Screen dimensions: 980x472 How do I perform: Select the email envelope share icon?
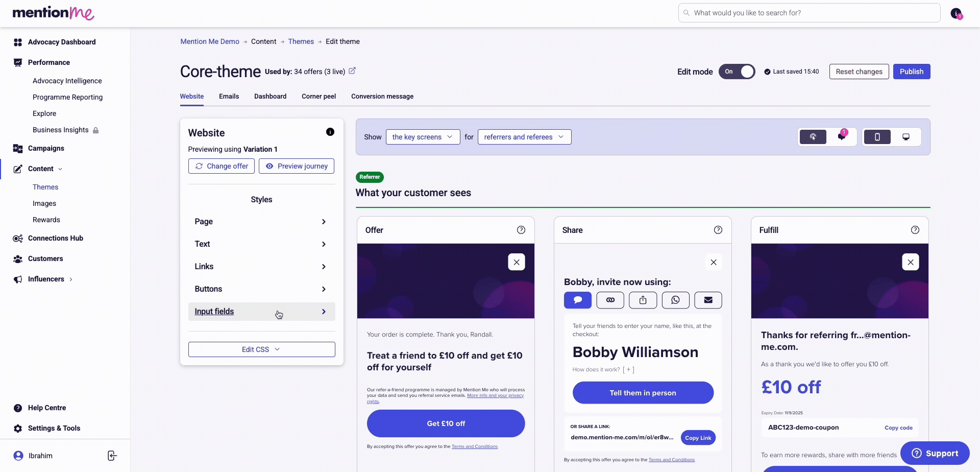708,300
